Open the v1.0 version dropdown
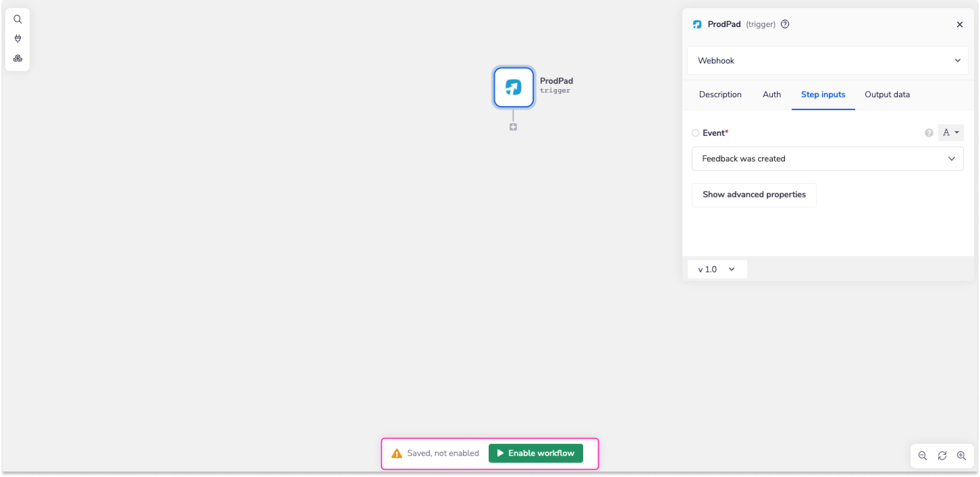 tap(716, 269)
